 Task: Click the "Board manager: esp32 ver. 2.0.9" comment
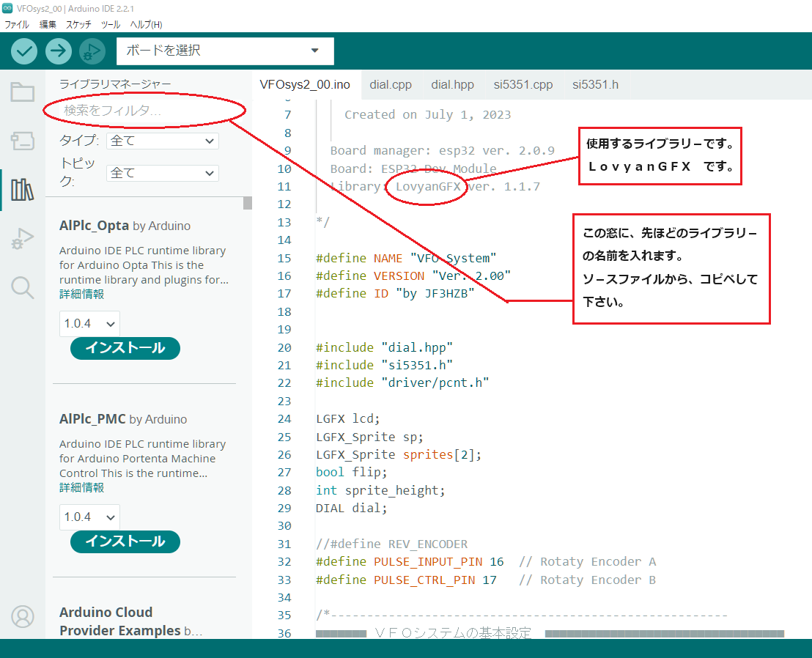point(442,151)
